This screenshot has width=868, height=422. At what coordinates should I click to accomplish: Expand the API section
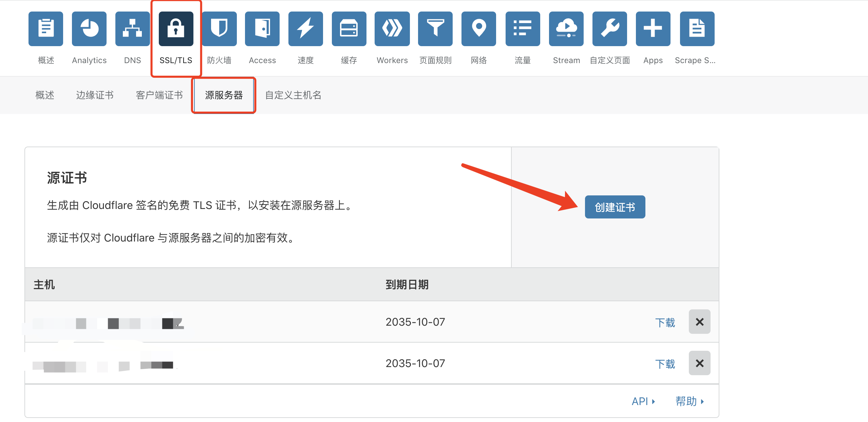(643, 402)
